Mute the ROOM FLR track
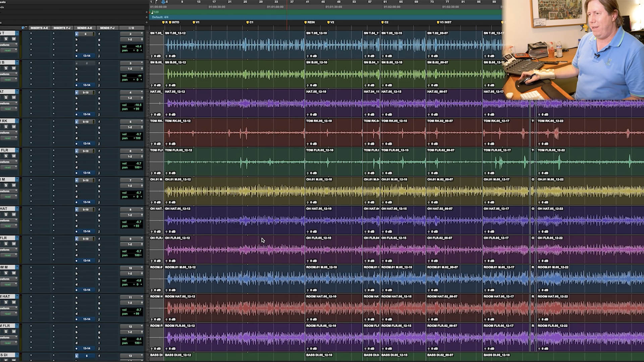The image size is (644, 362). (14, 331)
